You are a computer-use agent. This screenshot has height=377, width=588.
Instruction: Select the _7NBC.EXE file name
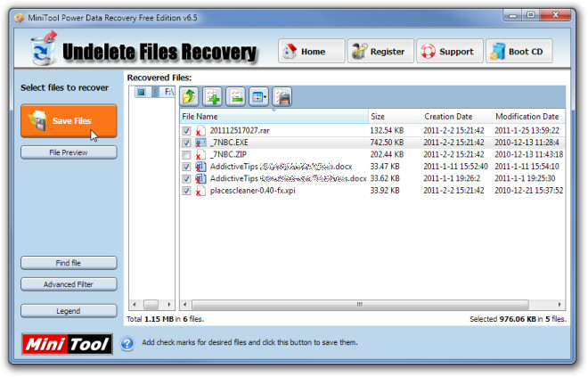click(229, 143)
